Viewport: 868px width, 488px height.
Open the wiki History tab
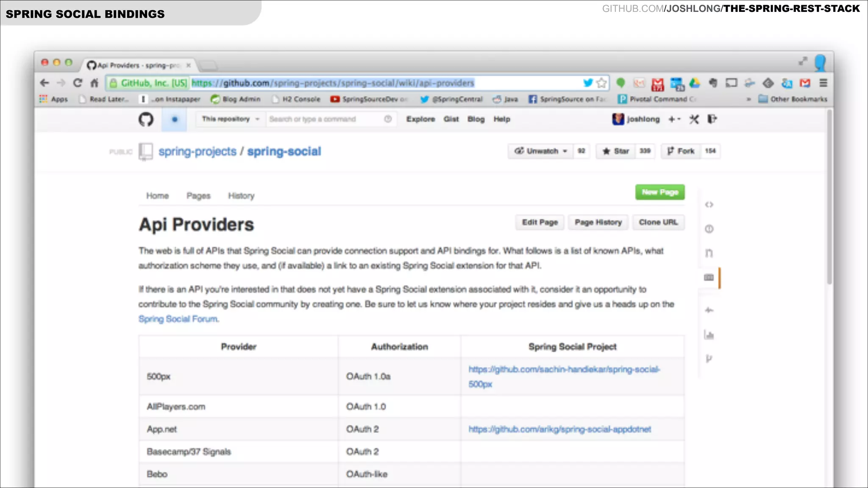241,196
